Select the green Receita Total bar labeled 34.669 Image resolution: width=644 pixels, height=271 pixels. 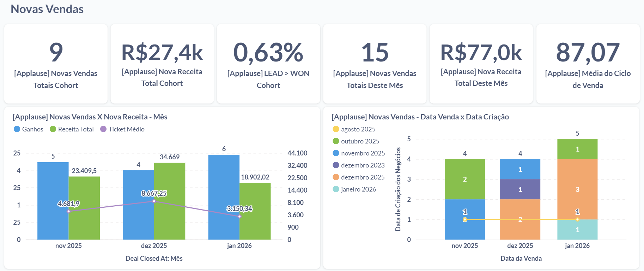pos(170,201)
